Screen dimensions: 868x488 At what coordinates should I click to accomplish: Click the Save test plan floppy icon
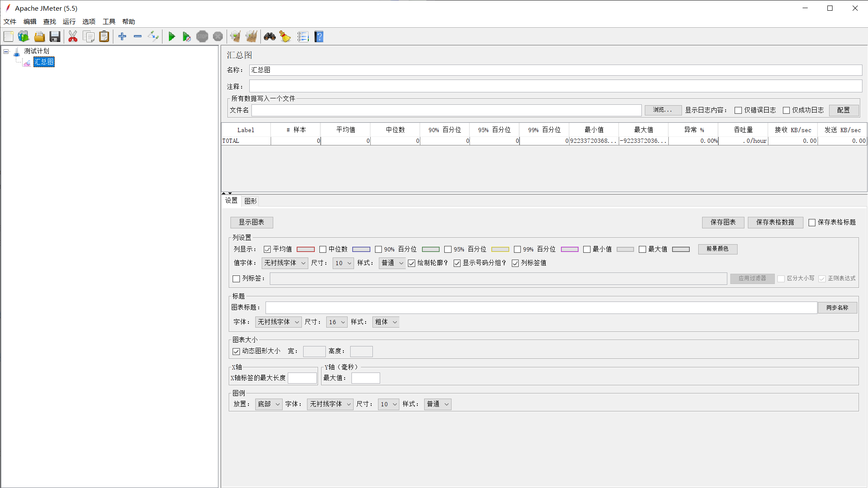[55, 37]
